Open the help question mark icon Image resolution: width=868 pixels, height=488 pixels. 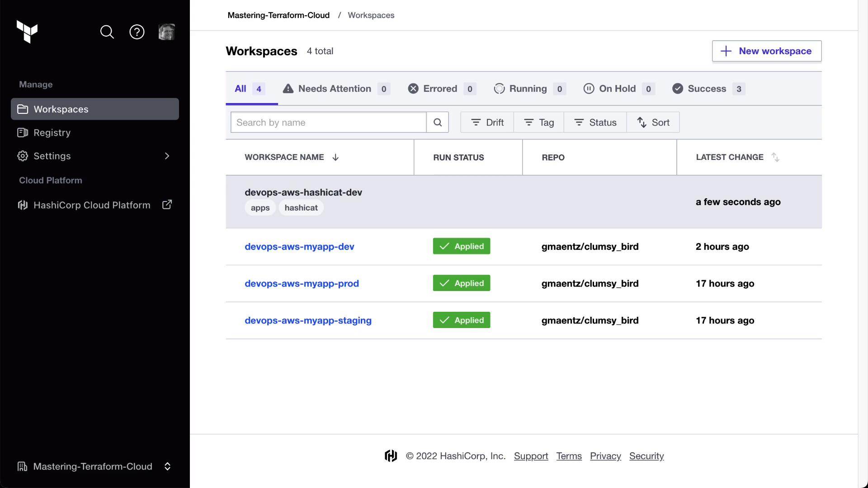(x=137, y=32)
